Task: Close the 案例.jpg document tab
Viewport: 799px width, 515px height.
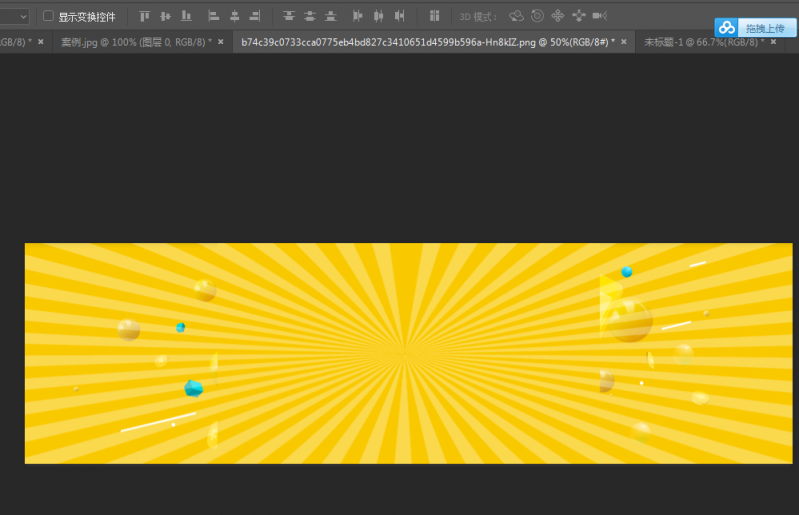Action: (x=222, y=42)
